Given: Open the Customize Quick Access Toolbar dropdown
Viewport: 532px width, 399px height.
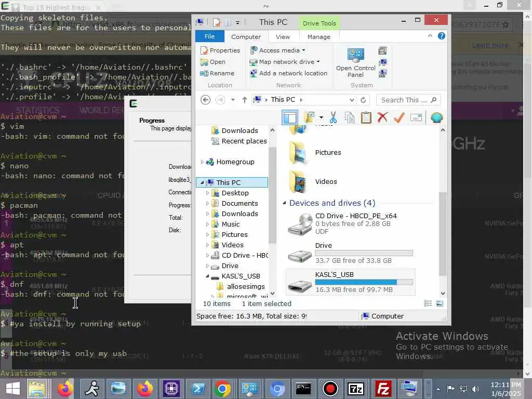Looking at the screenshot, I should (x=237, y=23).
